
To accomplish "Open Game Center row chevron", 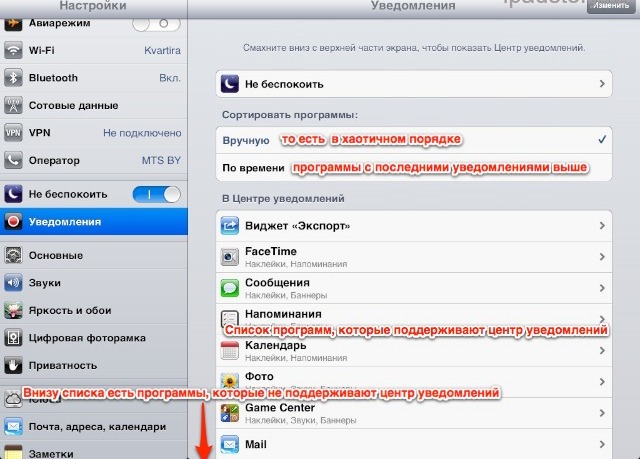I will click(x=602, y=413).
